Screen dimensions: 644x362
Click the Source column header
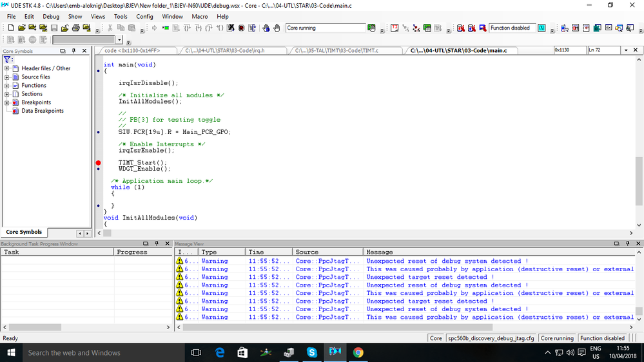point(327,252)
